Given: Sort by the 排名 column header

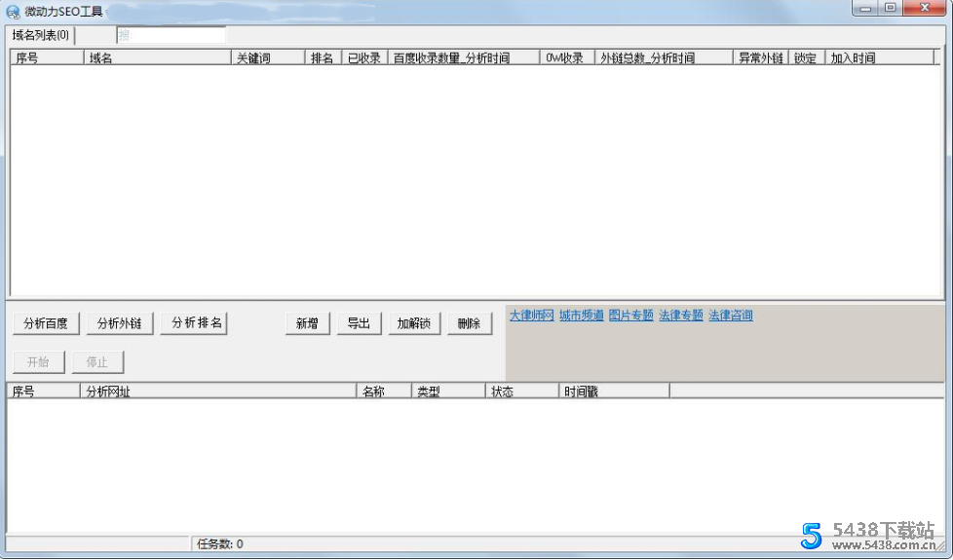Looking at the screenshot, I should 324,57.
